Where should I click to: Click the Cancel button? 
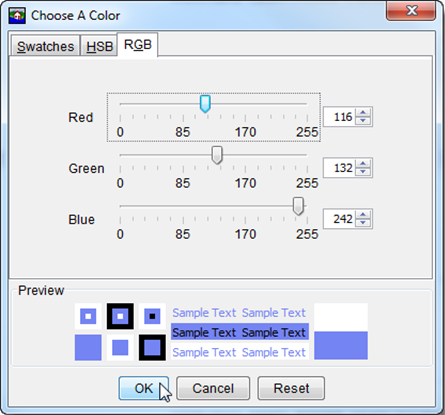pyautogui.click(x=213, y=388)
